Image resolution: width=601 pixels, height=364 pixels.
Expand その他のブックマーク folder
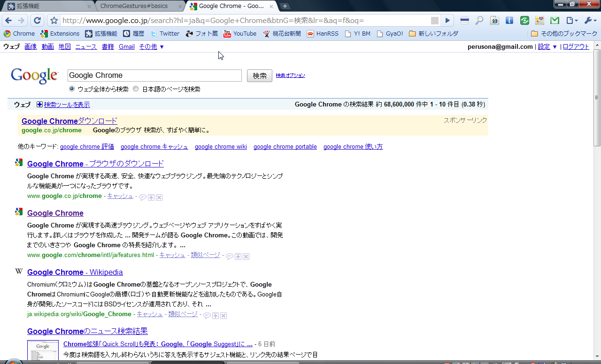[x=564, y=34]
